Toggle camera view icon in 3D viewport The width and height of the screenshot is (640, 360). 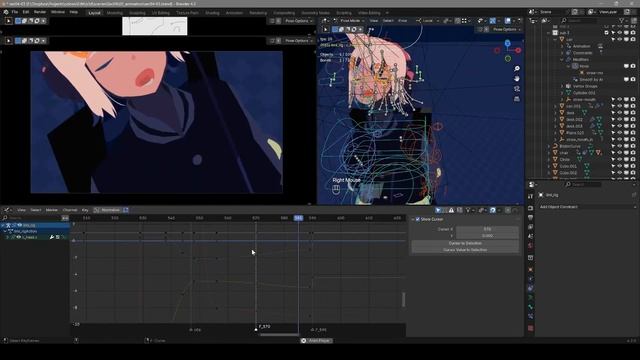tap(517, 89)
